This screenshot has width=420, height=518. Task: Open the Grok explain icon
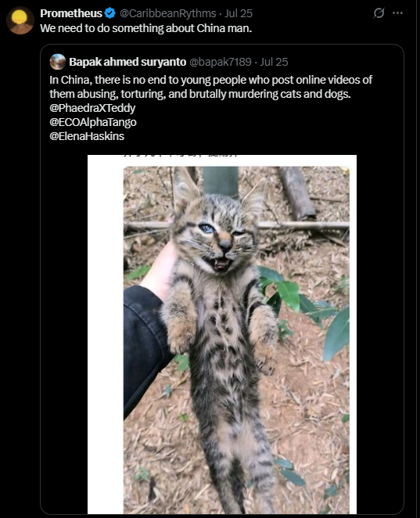click(x=379, y=13)
